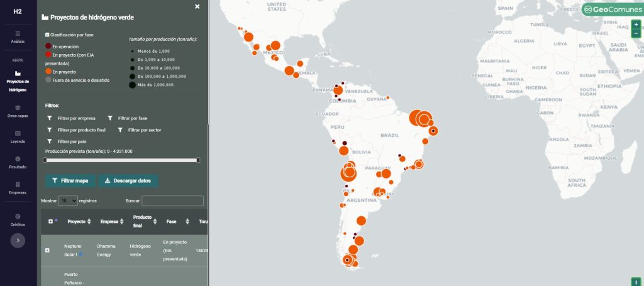Expand the sidebar with round chevron button

[18, 241]
